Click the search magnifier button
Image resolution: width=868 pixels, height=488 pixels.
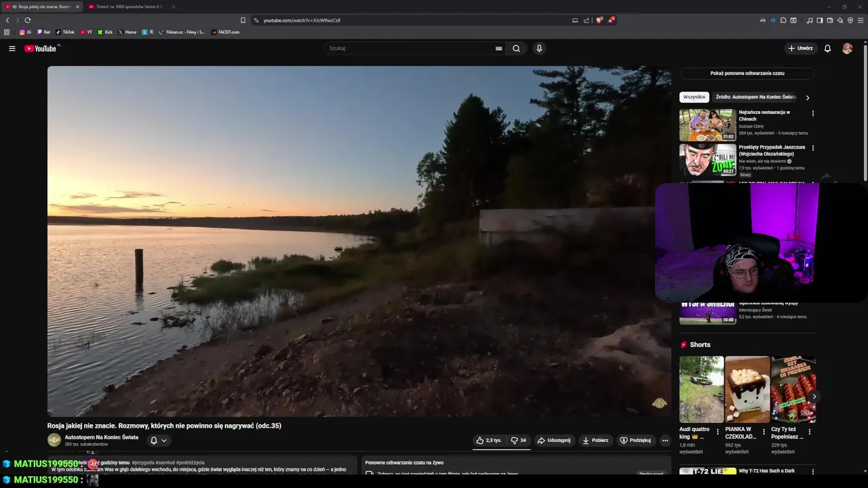(516, 48)
